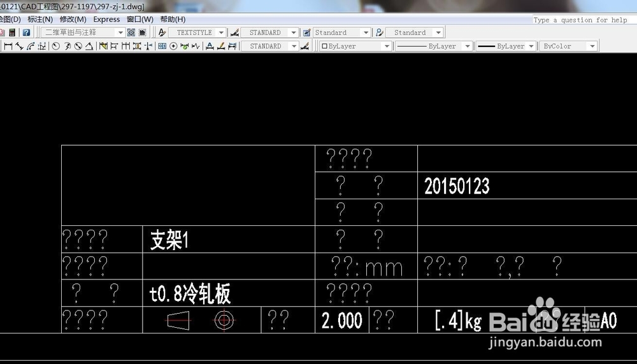The height and width of the screenshot is (364, 637).
Task: Select the Dimension Break tool
Action: click(x=148, y=46)
